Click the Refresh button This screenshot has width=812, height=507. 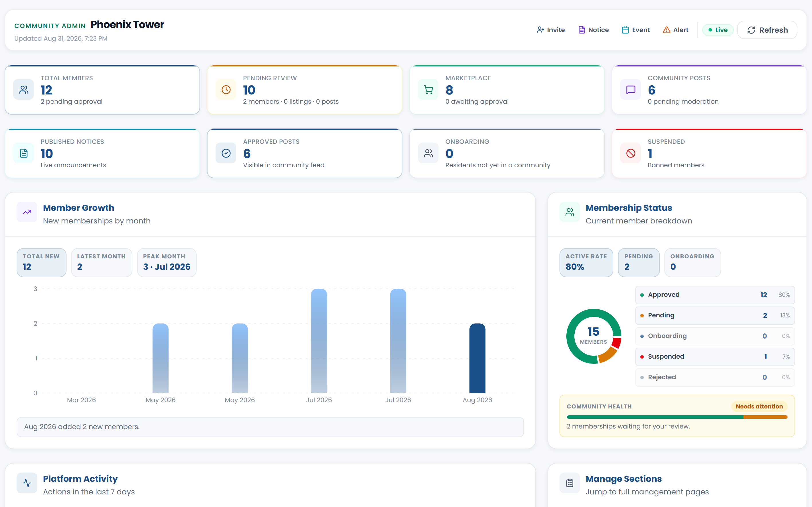(767, 30)
